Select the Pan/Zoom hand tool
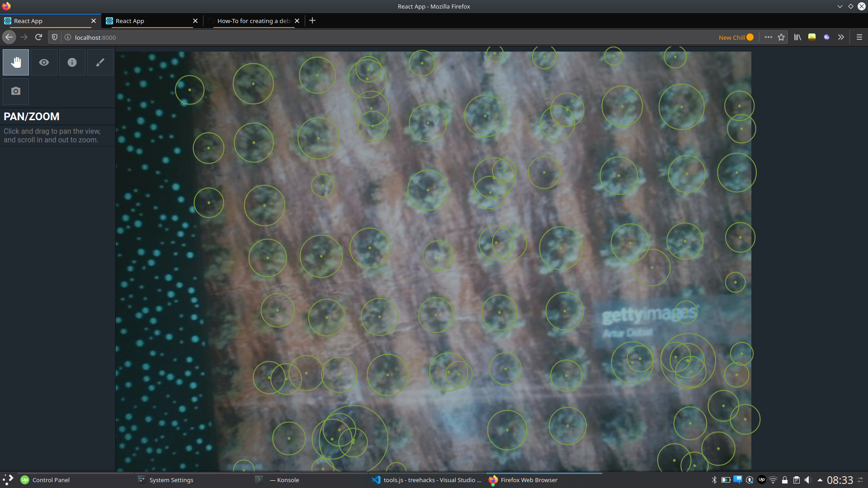Screen dimensions: 868x488 pyautogui.click(x=16, y=62)
